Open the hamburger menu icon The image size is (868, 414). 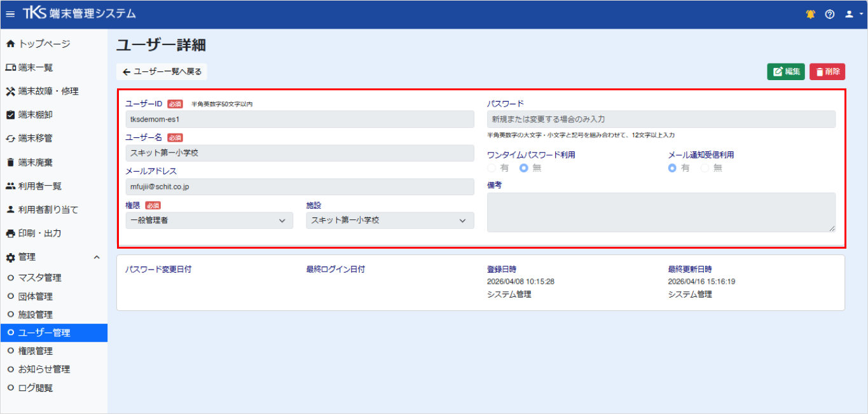tap(10, 14)
